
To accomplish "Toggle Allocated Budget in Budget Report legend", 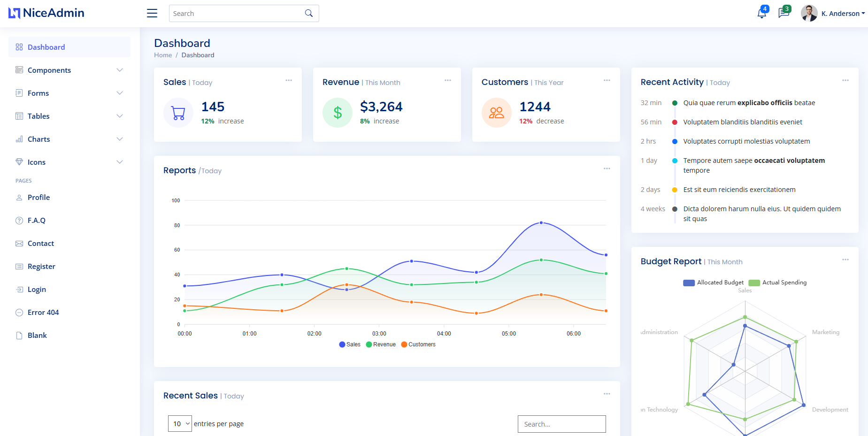I will point(713,283).
